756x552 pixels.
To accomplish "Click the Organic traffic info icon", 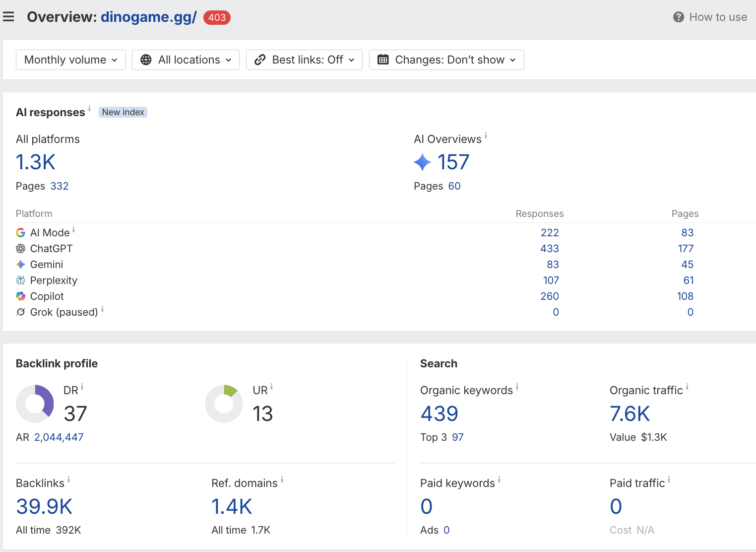I will 687,387.
